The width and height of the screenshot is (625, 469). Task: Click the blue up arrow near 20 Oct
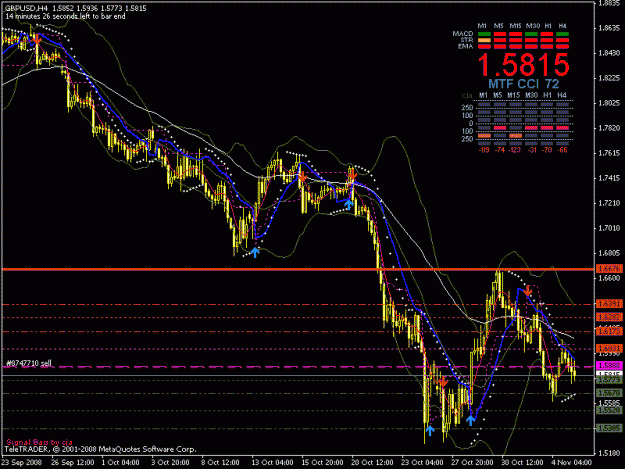click(349, 204)
